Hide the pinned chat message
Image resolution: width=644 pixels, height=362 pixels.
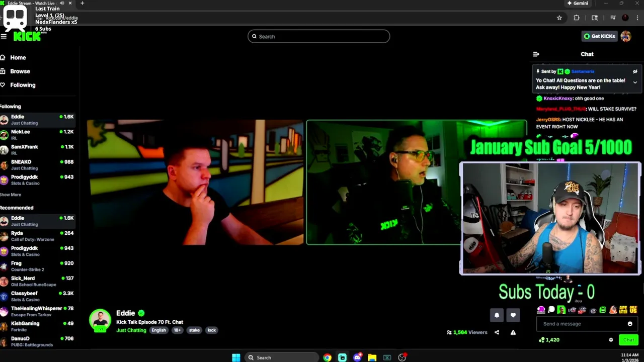coord(635,71)
